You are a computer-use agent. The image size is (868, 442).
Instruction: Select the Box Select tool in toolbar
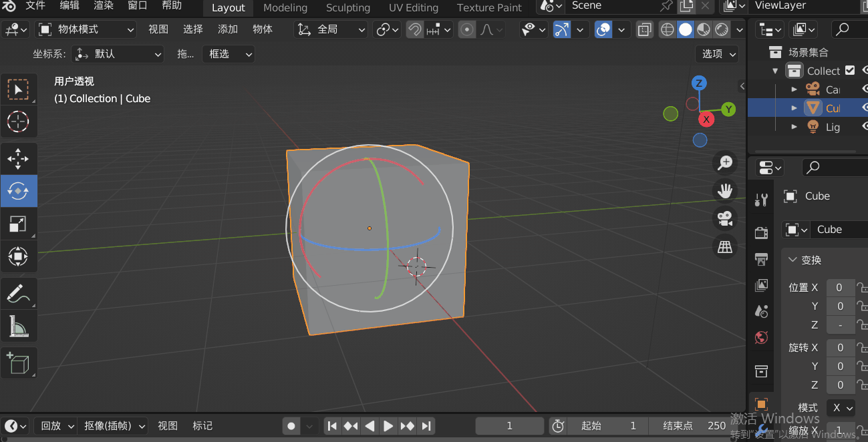[18, 89]
